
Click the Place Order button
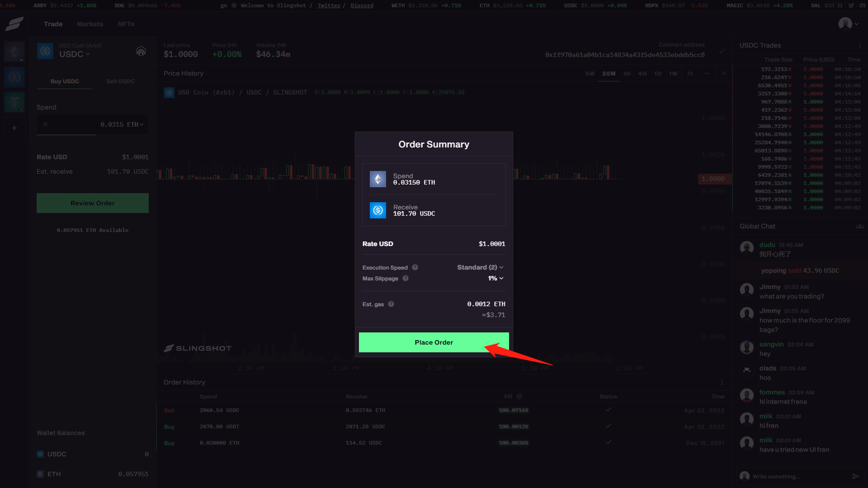pyautogui.click(x=434, y=342)
